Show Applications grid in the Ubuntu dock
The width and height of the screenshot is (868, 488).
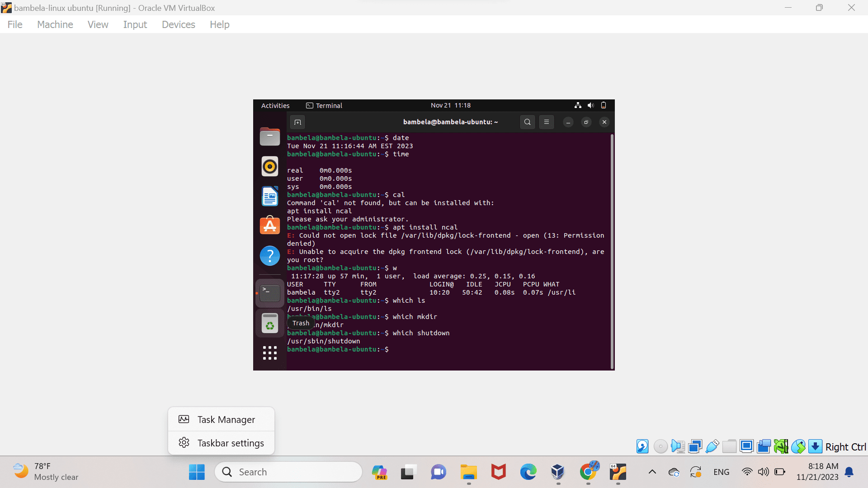(x=269, y=353)
